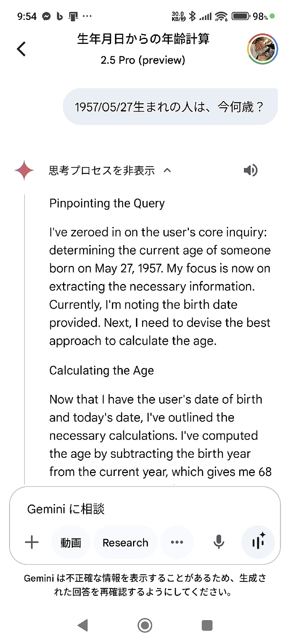Collapse the thinking process chevron
Screen dimensions: 290x644
167,170
